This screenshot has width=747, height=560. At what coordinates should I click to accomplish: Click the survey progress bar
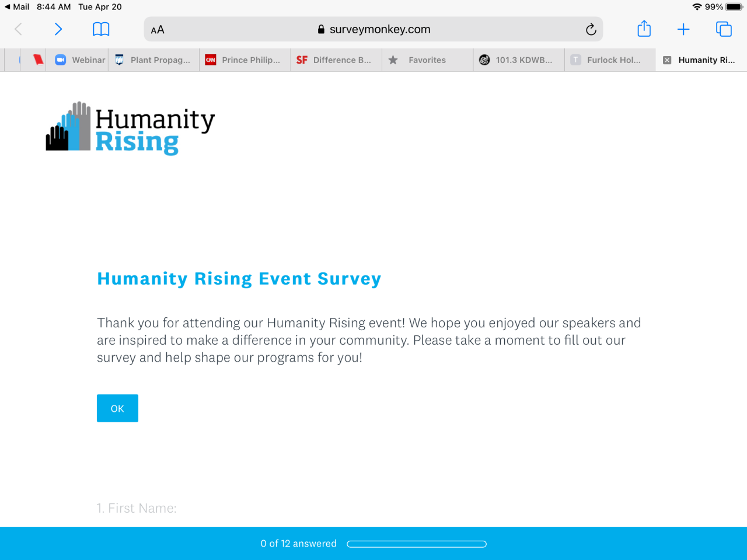point(416,544)
